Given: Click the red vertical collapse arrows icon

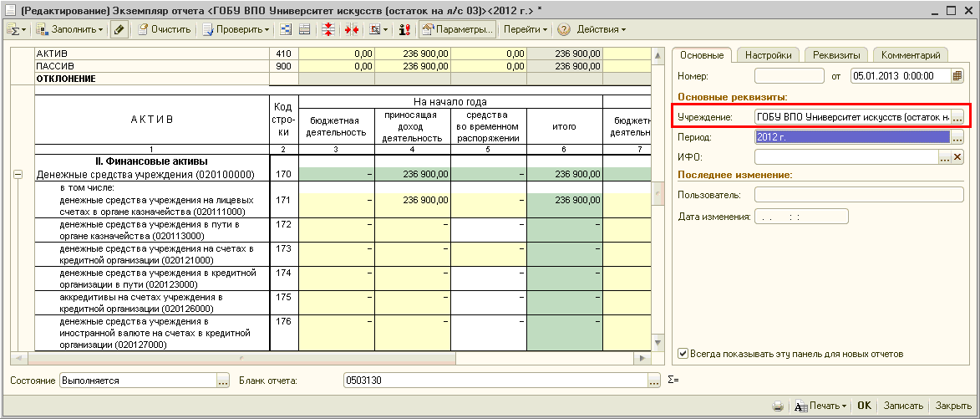Looking at the screenshot, I should 328,29.
